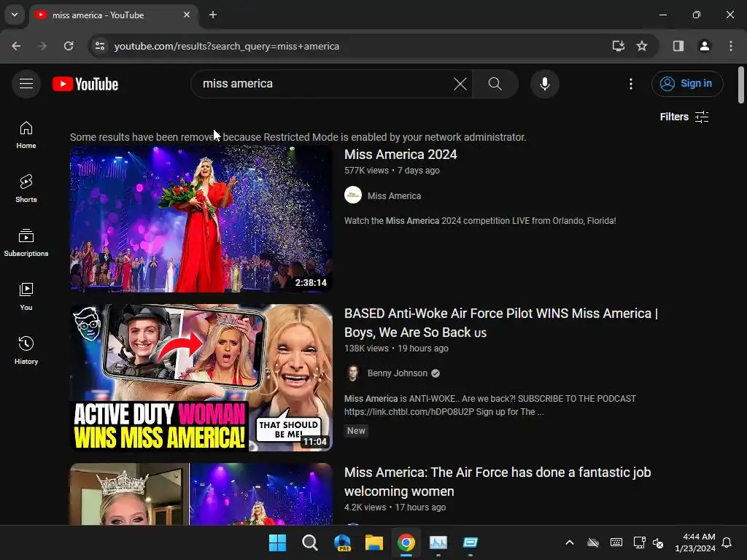The image size is (747, 560).
Task: Open History in the sidebar
Action: click(x=26, y=350)
